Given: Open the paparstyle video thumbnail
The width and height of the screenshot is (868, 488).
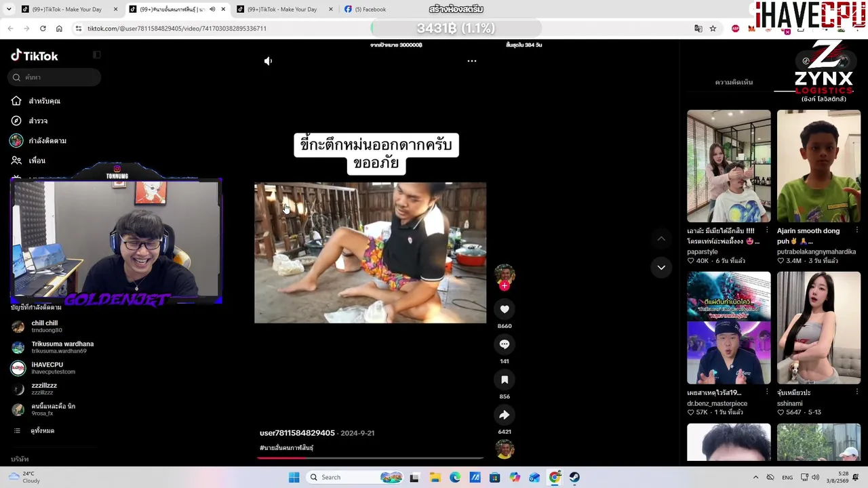Looking at the screenshot, I should [729, 166].
